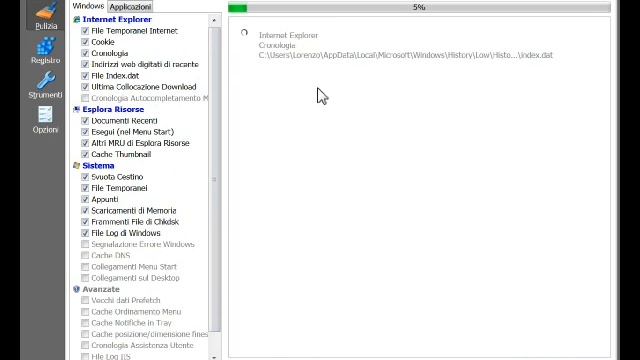Image resolution: width=640 pixels, height=360 pixels.
Task: Enable Cronologia Assistenza Utente checkbox
Action: tap(85, 345)
